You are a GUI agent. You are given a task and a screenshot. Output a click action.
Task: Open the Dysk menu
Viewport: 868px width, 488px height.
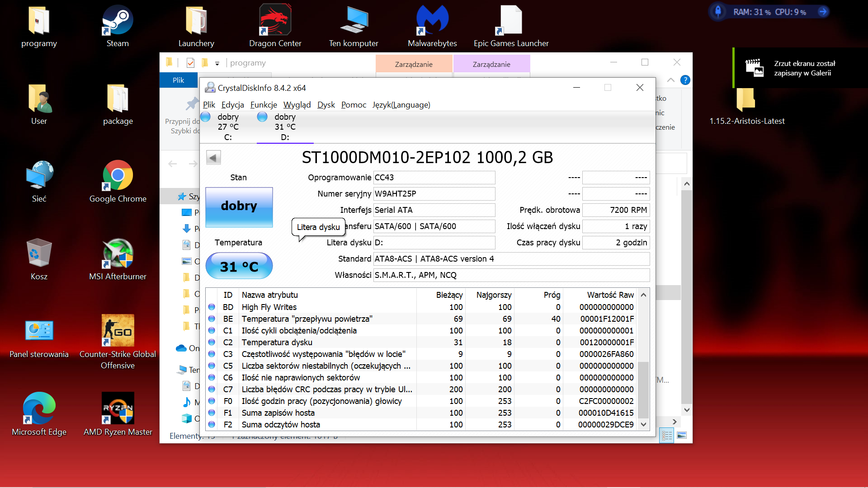pos(326,105)
